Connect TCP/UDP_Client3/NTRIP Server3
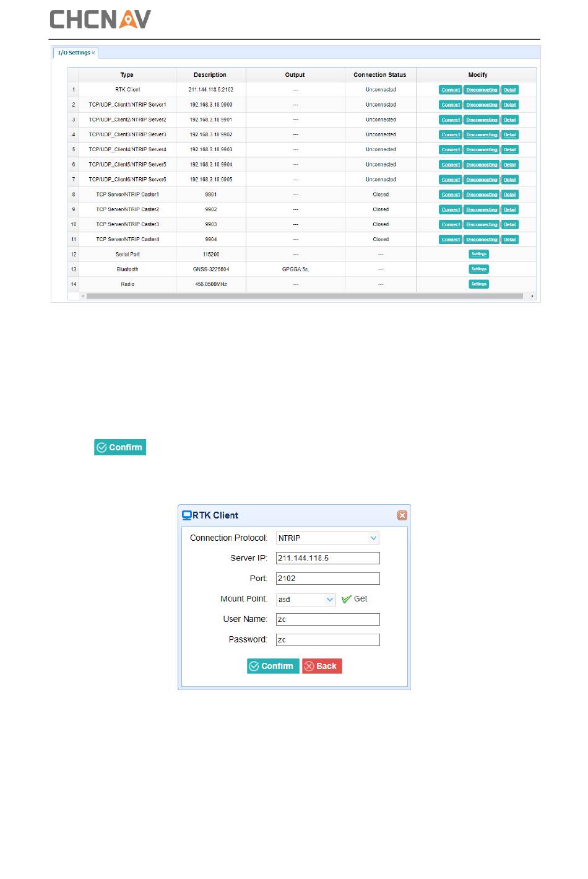The image size is (588, 879). tap(451, 134)
